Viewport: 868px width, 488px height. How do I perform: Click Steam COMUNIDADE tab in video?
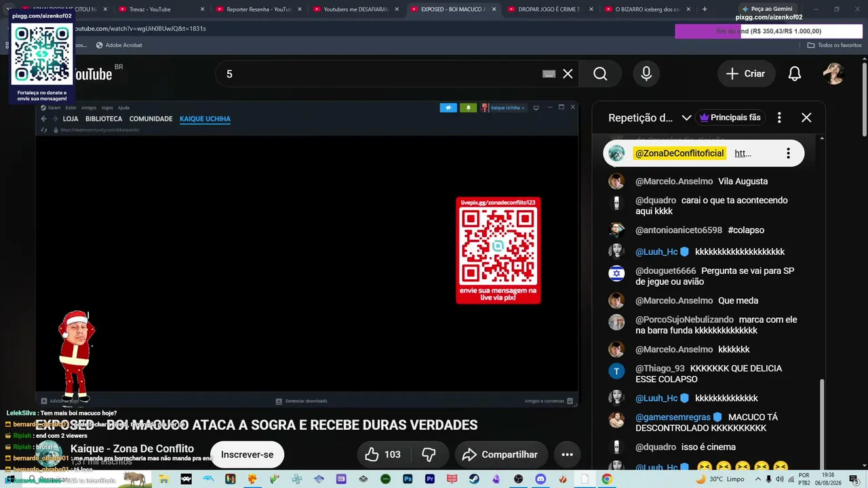tap(151, 119)
